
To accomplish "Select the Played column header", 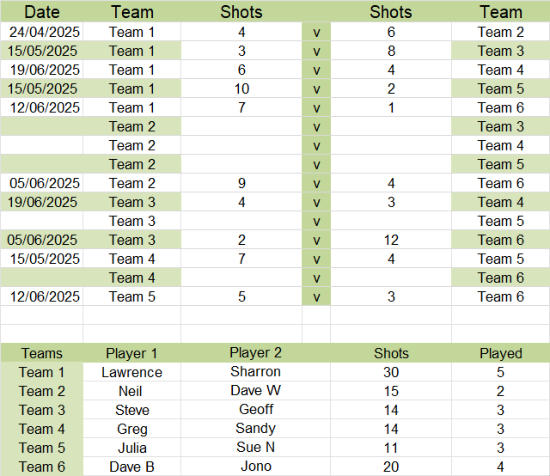I will pos(501,353).
